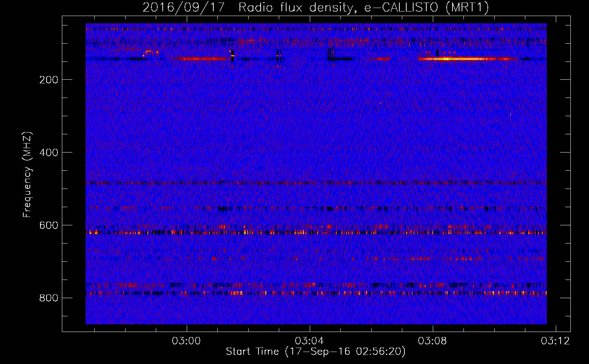589x364 pixels.
Task: Click the 03:12 time tick label
Action: (x=556, y=341)
